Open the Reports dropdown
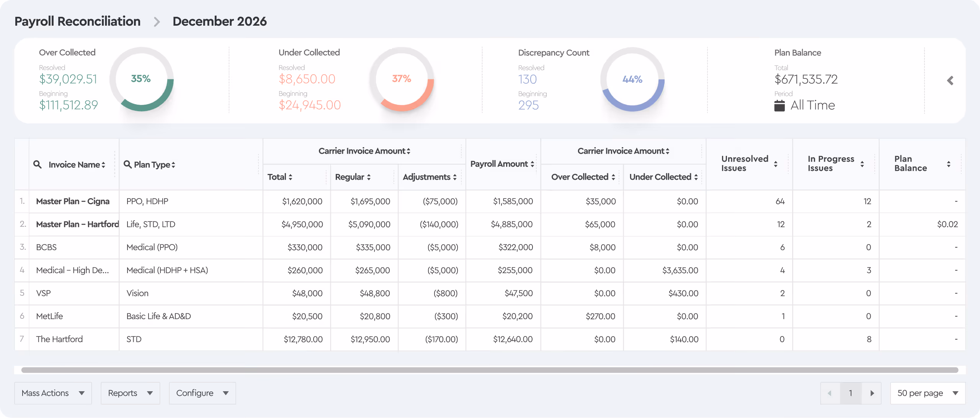Screen dimensions: 980x418 [x=130, y=393]
